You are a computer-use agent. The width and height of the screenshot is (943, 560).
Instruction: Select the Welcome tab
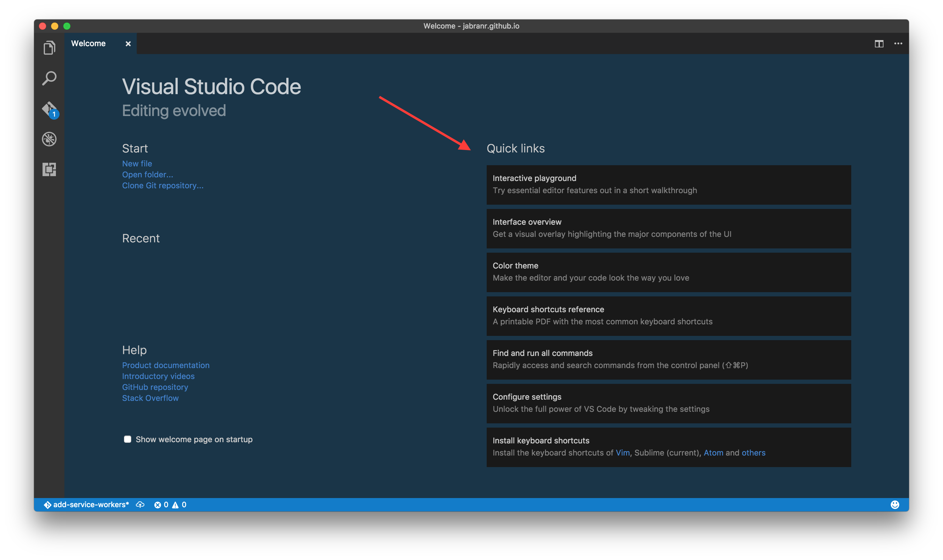pos(101,44)
